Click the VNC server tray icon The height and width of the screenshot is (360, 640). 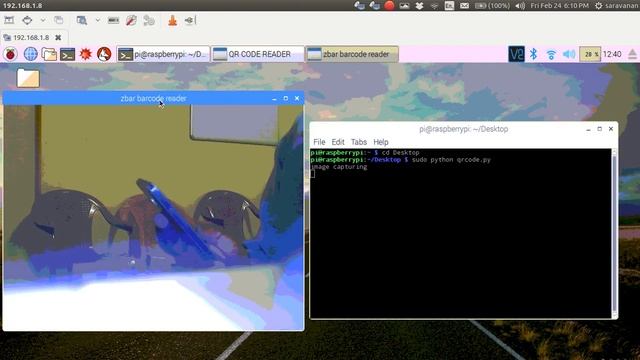click(516, 54)
